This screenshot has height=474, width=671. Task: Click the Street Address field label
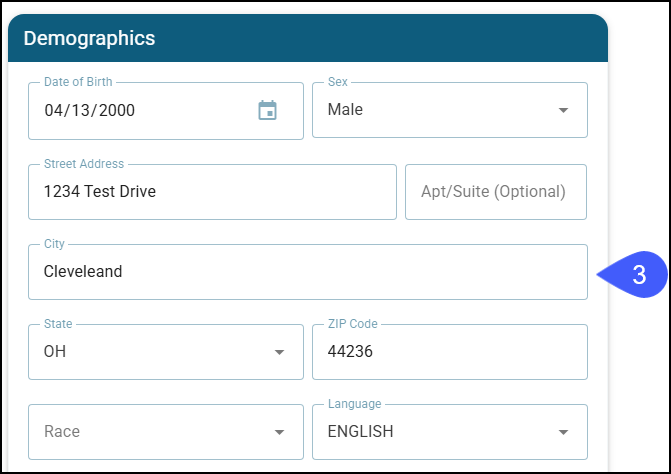click(x=84, y=164)
